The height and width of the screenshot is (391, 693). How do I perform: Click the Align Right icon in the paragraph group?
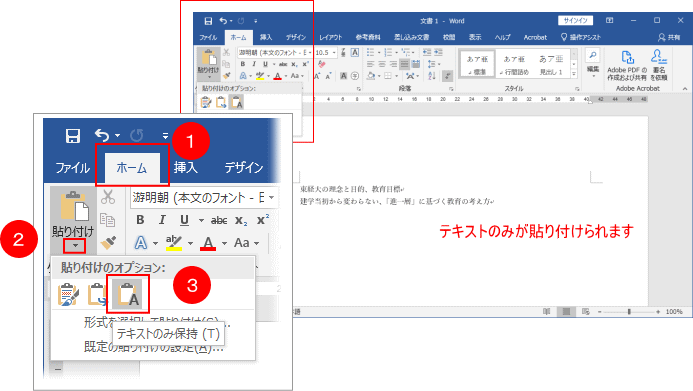coord(393,65)
